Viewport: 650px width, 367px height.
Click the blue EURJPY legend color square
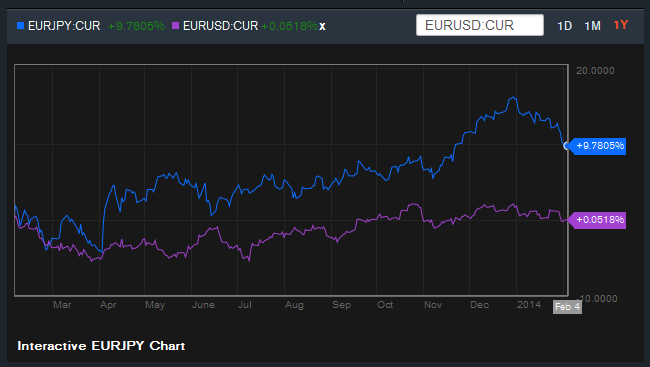click(x=20, y=26)
